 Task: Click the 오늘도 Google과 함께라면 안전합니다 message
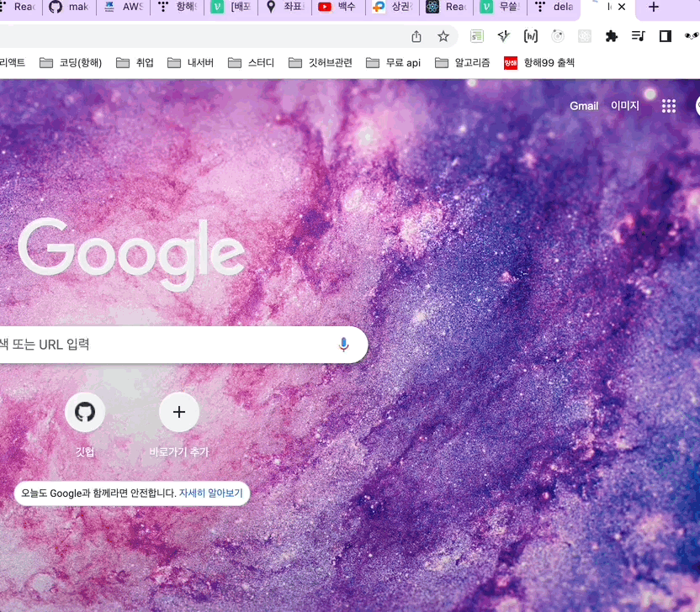98,493
